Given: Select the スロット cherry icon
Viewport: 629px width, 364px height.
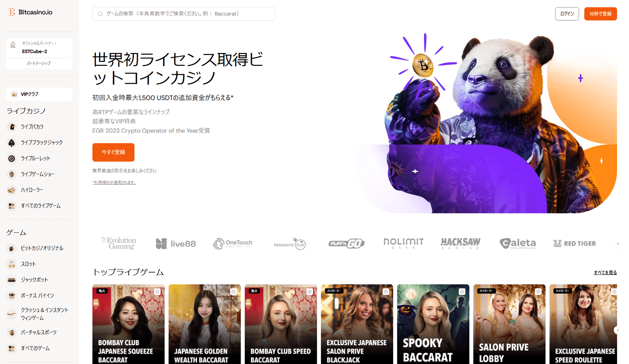Looking at the screenshot, I should (x=12, y=264).
